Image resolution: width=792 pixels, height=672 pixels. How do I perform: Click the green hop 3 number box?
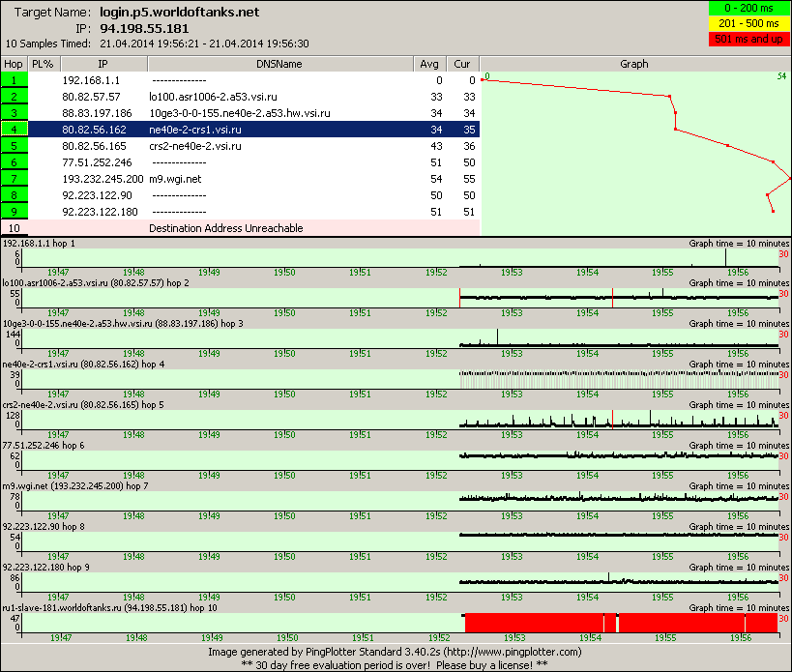tap(14, 113)
